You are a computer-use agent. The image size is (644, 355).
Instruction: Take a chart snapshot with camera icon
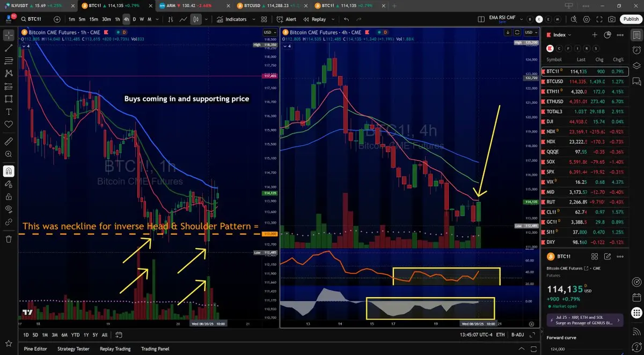point(612,19)
